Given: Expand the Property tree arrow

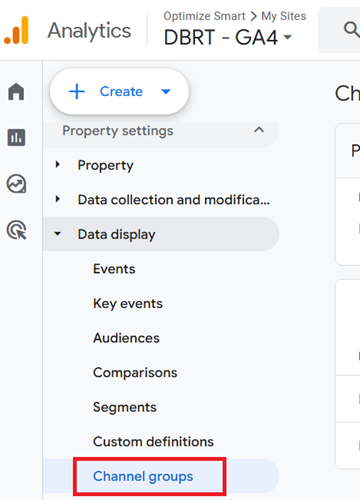Looking at the screenshot, I should [x=58, y=164].
